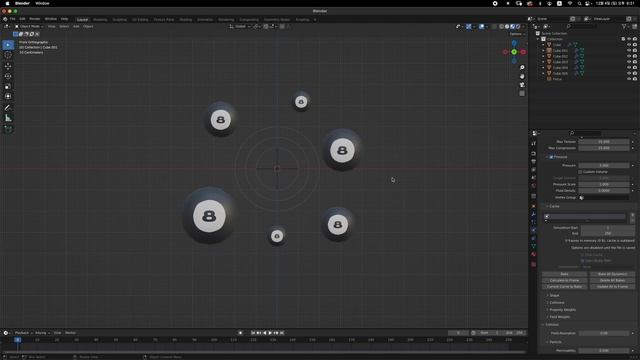Open Render properties tab
The width and height of the screenshot is (640, 360).
pos(533,153)
